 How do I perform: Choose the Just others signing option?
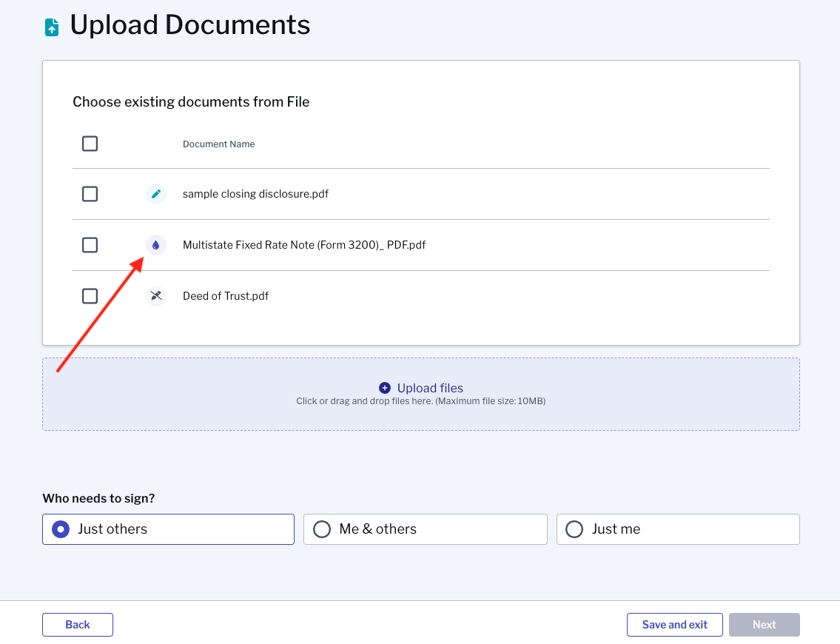(61, 529)
